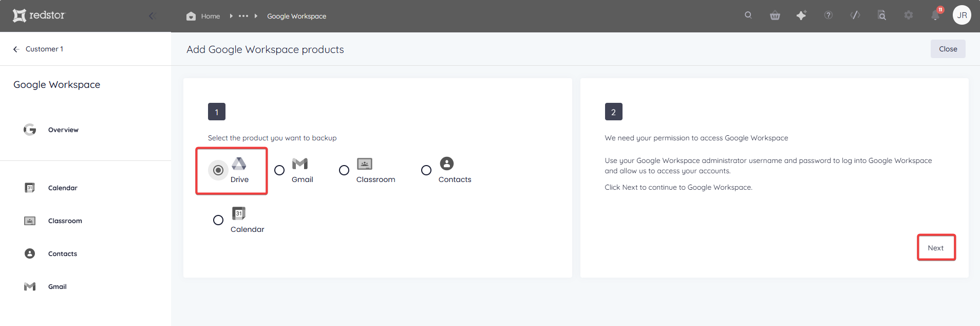This screenshot has width=980, height=326.
Task: Click the Home icon in the breadcrumb
Action: [x=191, y=16]
